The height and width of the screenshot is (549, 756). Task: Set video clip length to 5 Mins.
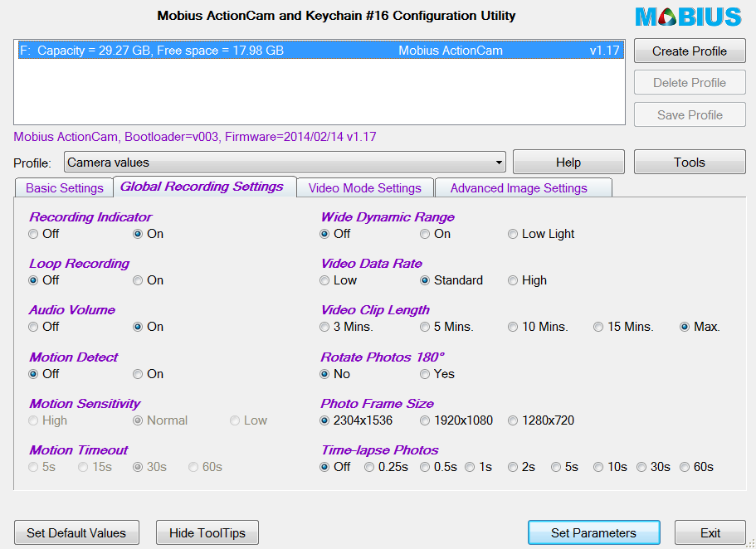click(446, 326)
